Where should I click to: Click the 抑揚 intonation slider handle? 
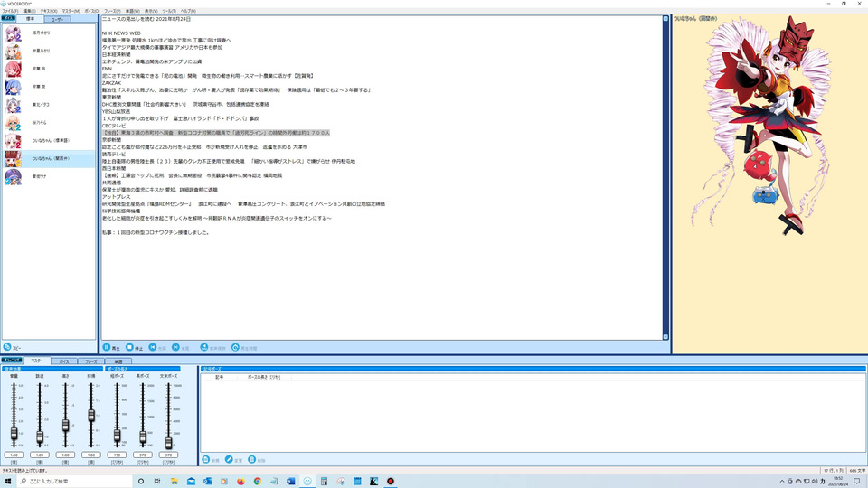tap(91, 416)
